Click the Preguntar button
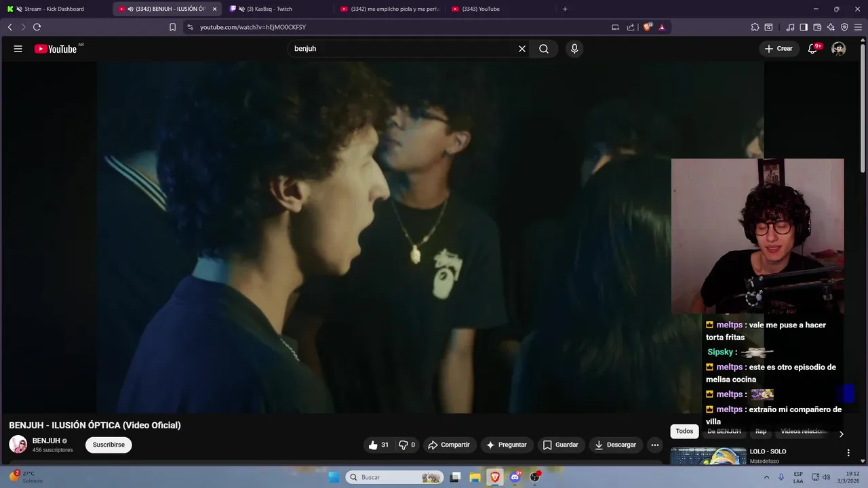This screenshot has height=488, width=868. click(506, 445)
